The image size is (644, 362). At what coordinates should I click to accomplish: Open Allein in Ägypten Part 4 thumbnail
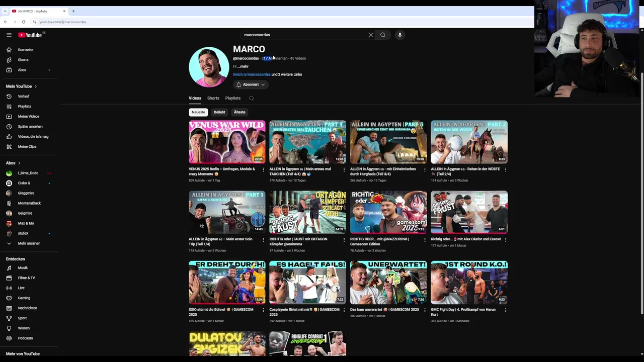pos(308,142)
